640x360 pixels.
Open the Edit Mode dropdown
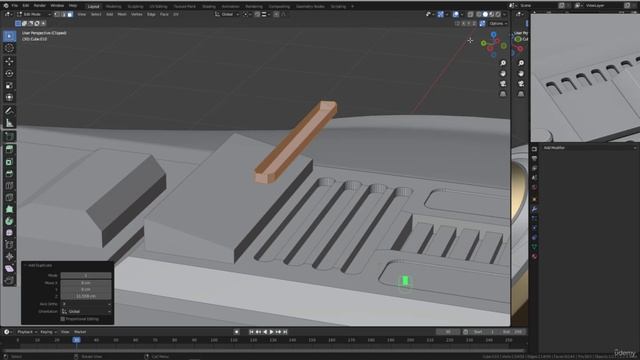point(33,14)
